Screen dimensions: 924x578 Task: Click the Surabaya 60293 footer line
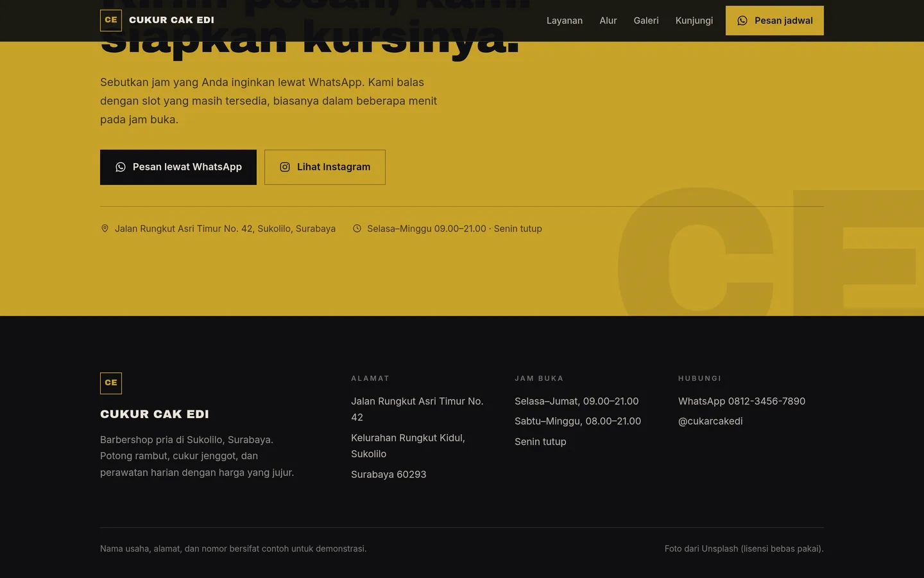click(389, 475)
